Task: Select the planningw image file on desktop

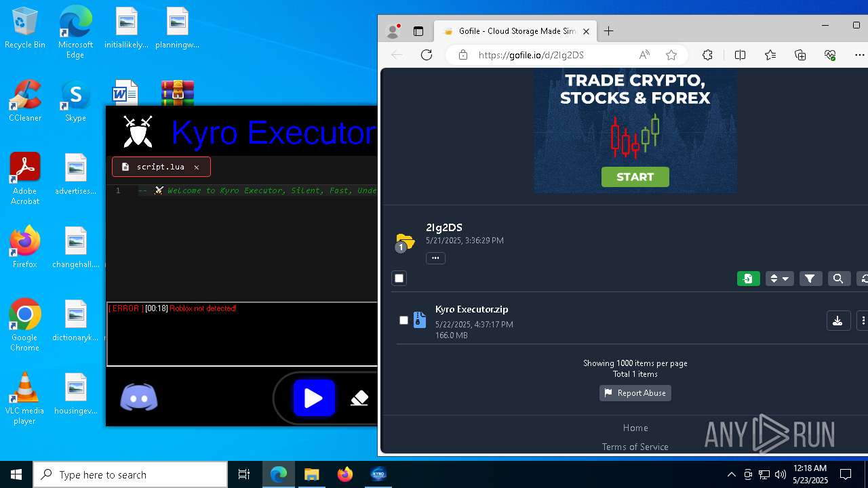Action: click(x=177, y=28)
